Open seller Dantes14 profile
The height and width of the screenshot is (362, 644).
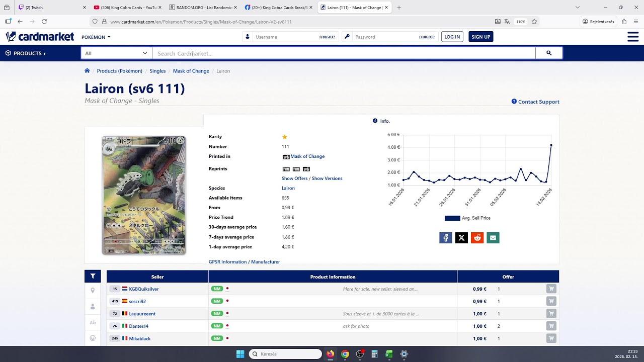pyautogui.click(x=138, y=326)
